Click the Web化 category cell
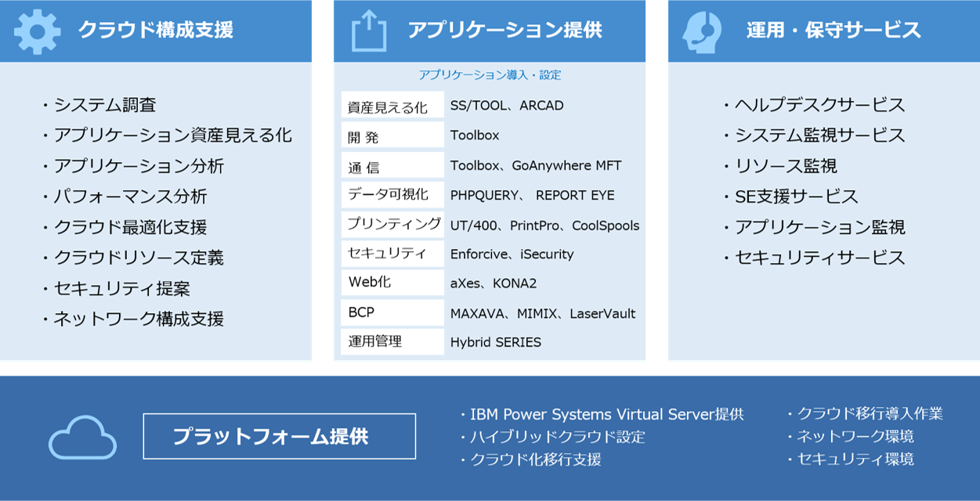The image size is (980, 501). point(392,283)
